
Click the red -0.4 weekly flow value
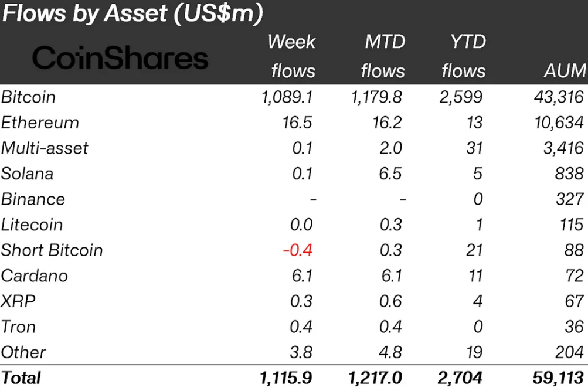coord(297,250)
